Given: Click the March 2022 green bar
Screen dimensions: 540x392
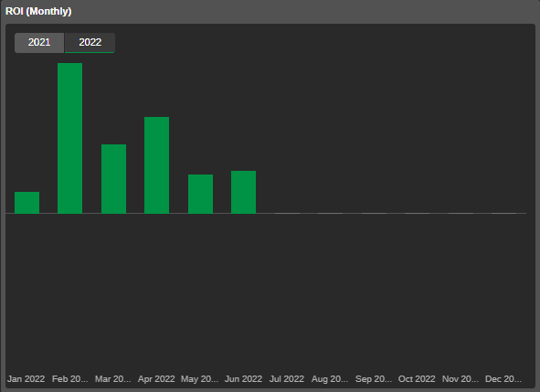Looking at the screenshot, I should [x=113, y=179].
